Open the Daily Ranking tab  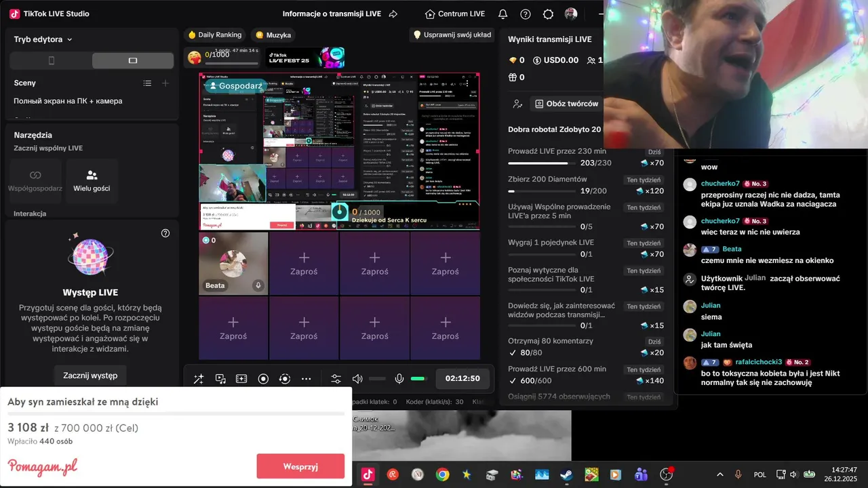[x=214, y=35]
